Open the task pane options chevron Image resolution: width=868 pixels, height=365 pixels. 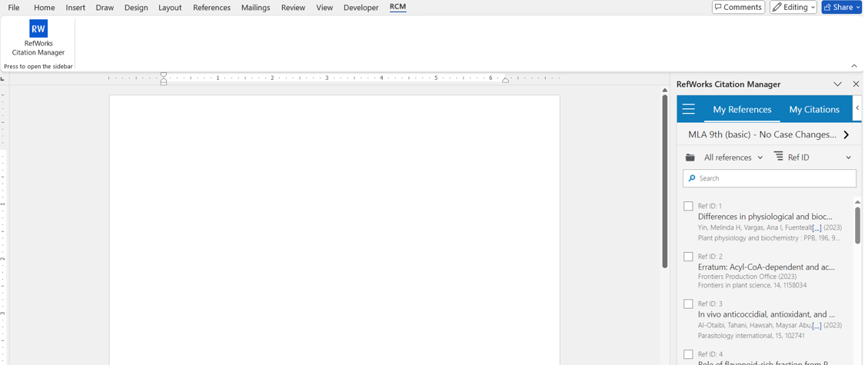point(837,84)
